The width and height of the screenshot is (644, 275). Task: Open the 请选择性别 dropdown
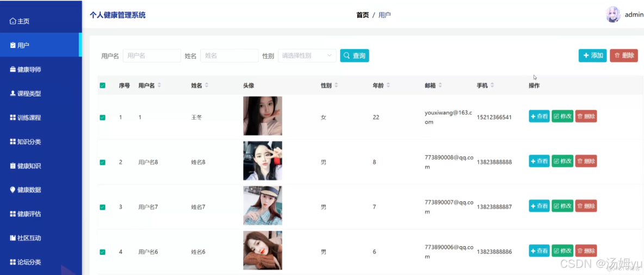pos(307,56)
